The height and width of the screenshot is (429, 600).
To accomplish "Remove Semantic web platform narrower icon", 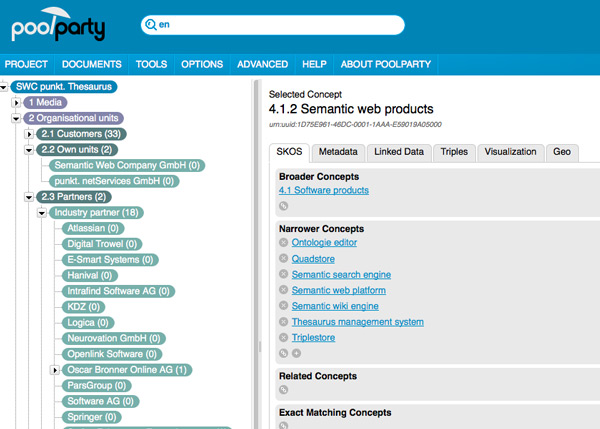I will point(284,290).
